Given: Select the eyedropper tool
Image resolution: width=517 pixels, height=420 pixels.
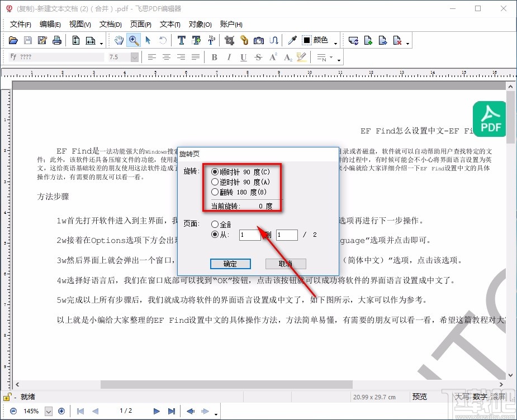Looking at the screenshot, I should coord(292,40).
